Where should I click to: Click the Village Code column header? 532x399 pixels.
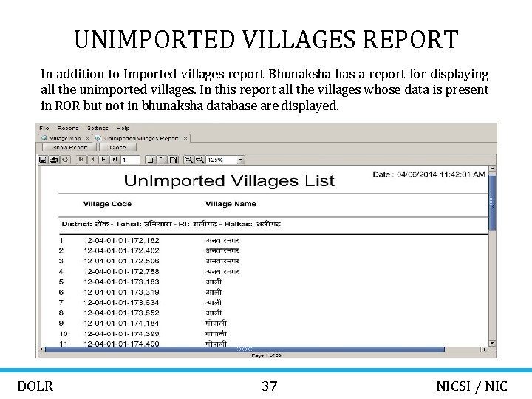point(107,204)
